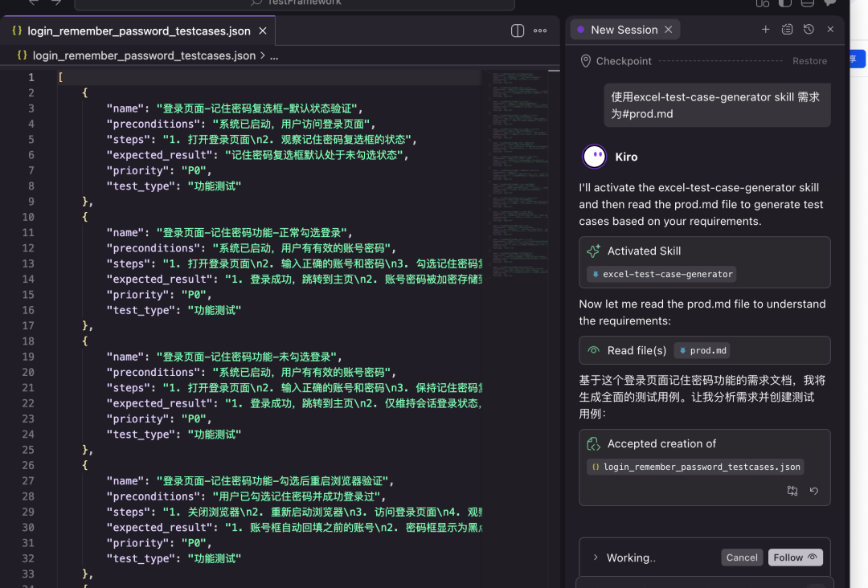Image resolution: width=868 pixels, height=588 pixels.
Task: Cancel the running Kiro task
Action: pyautogui.click(x=741, y=557)
